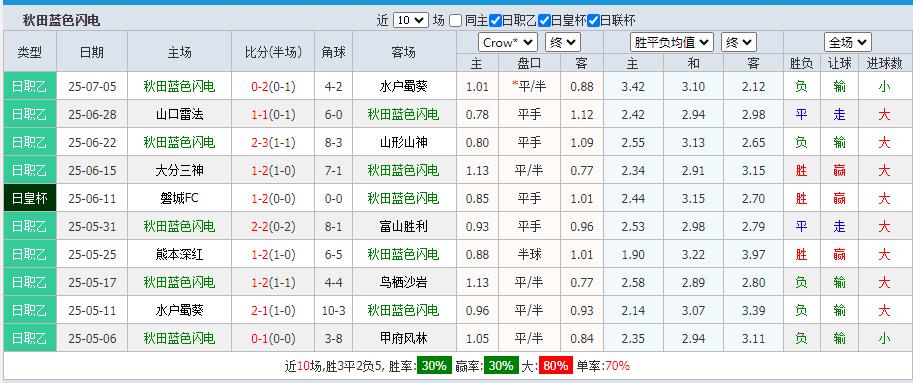Image resolution: width=913 pixels, height=383 pixels.
Task: Click the 比分(半场) column header
Action: pos(273,52)
